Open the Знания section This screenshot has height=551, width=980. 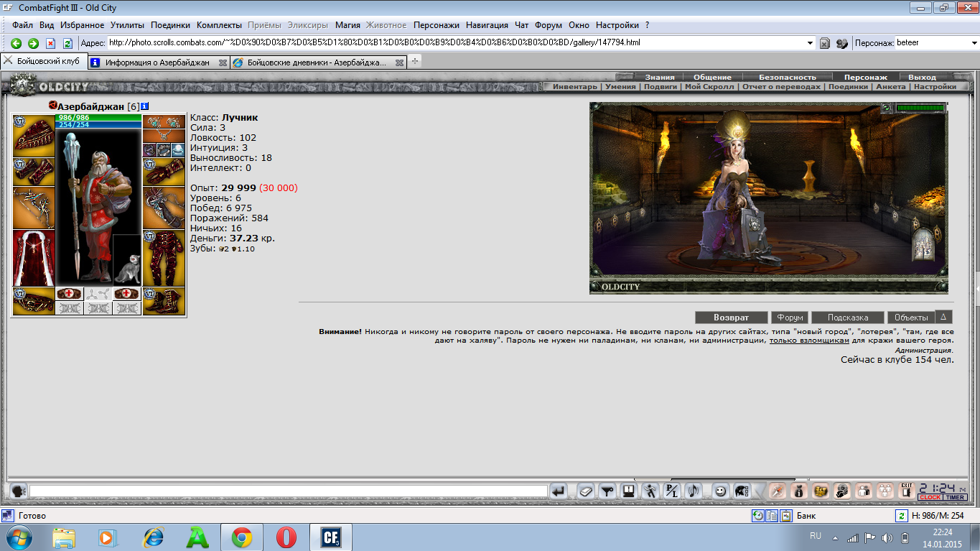point(659,77)
